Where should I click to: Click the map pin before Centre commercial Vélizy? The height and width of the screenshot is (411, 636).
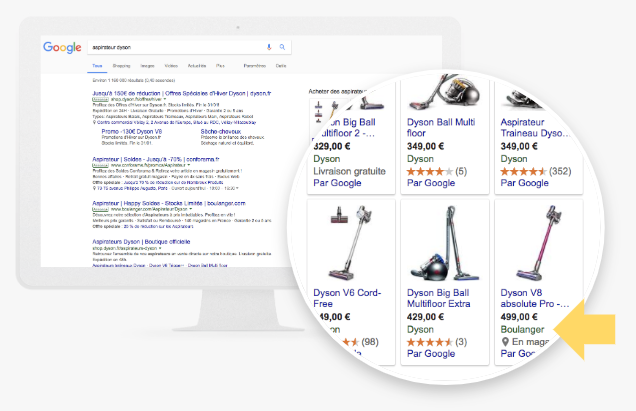pyautogui.click(x=94, y=122)
